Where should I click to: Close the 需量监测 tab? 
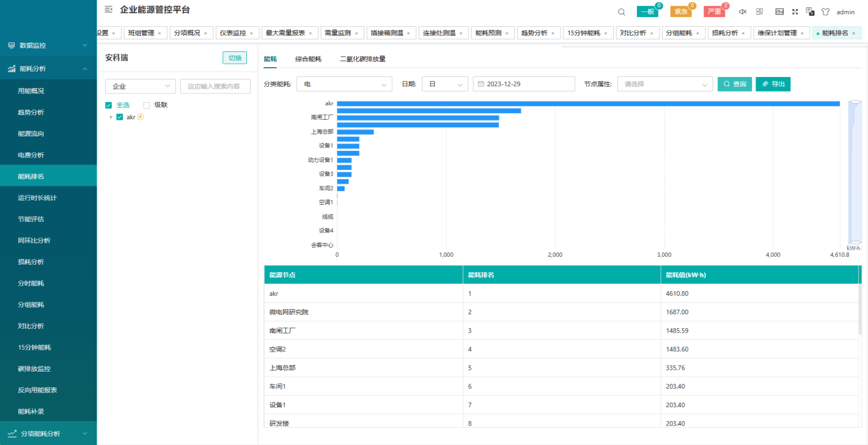(356, 33)
